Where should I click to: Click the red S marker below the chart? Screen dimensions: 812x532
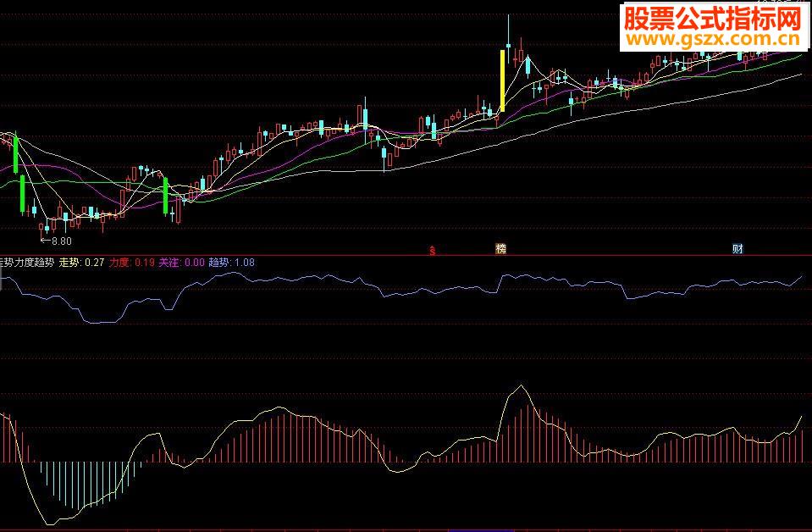(x=433, y=251)
